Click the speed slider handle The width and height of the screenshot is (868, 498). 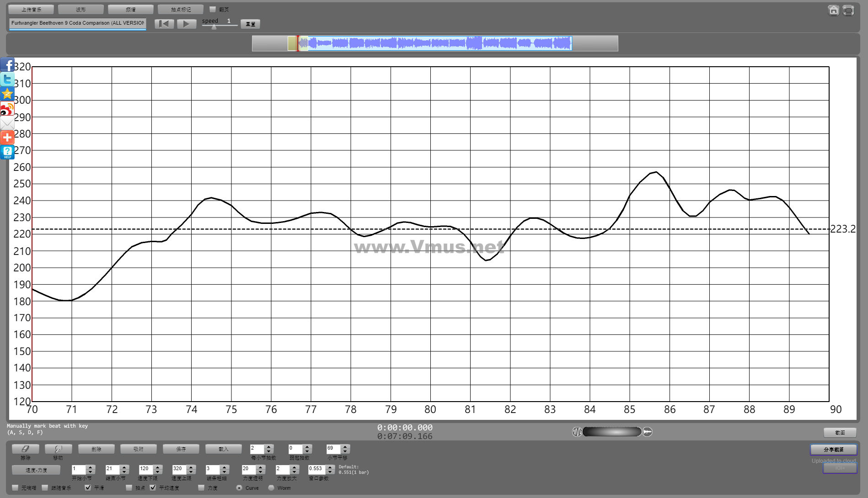click(x=214, y=27)
